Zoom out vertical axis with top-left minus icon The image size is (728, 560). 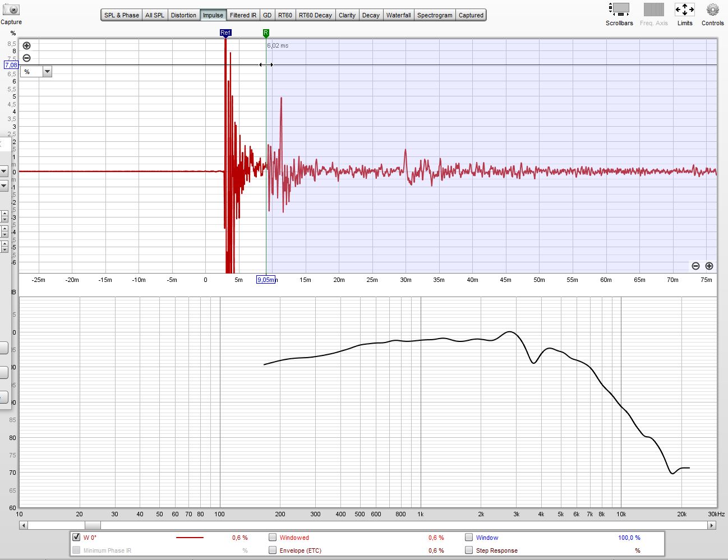point(26,58)
